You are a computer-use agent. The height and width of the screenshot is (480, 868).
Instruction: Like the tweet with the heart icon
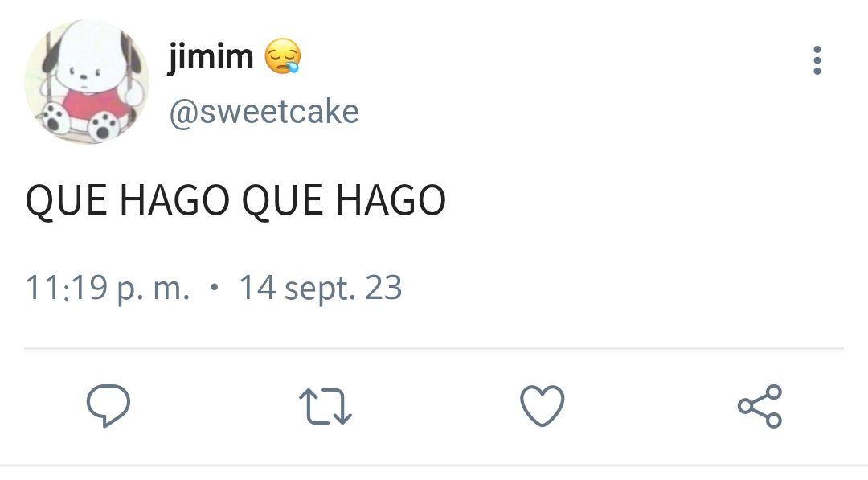(542, 406)
